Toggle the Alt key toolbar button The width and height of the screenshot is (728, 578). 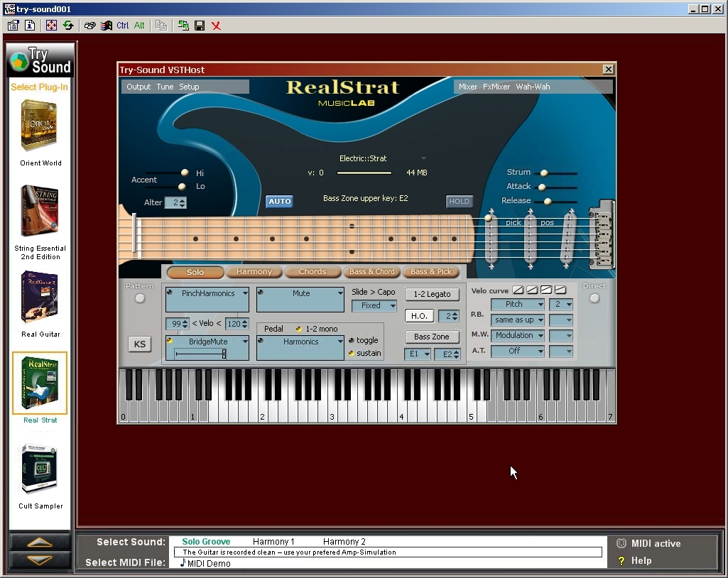(138, 26)
